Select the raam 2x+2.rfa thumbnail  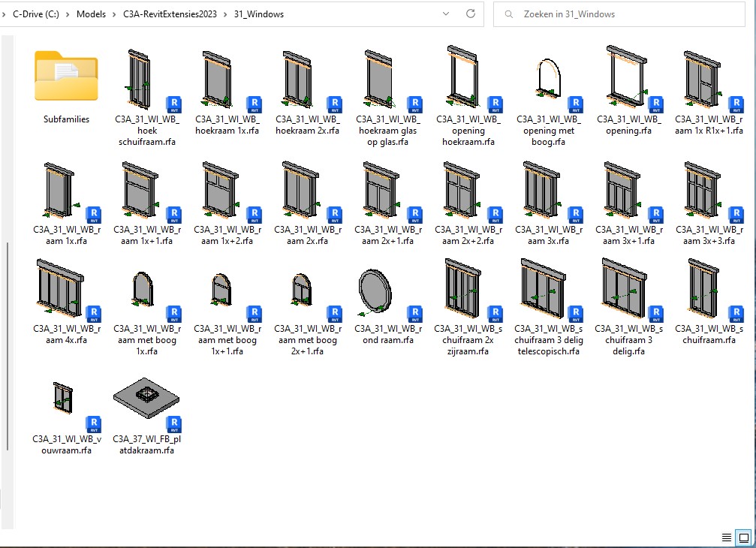[468, 188]
